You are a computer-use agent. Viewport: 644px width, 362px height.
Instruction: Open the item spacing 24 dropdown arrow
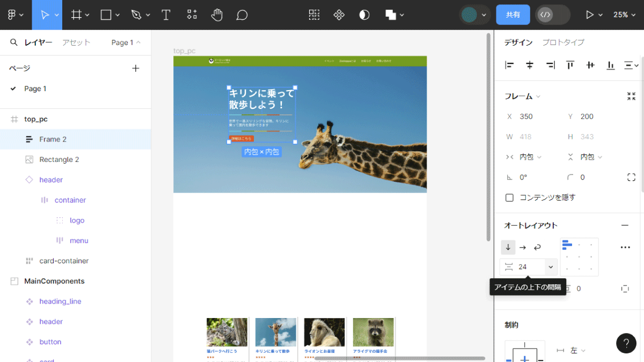(x=551, y=267)
